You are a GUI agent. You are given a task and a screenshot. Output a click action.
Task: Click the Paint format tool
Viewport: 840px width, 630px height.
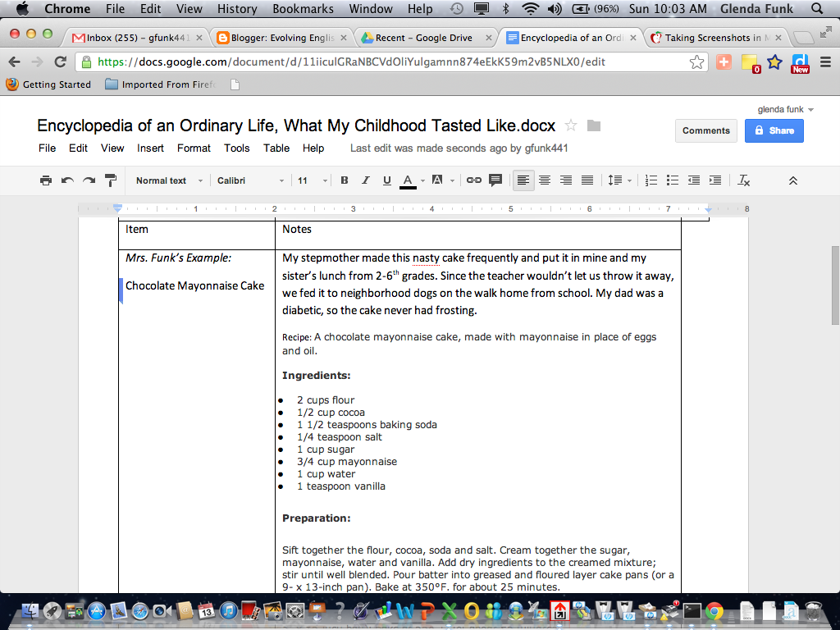click(x=111, y=180)
